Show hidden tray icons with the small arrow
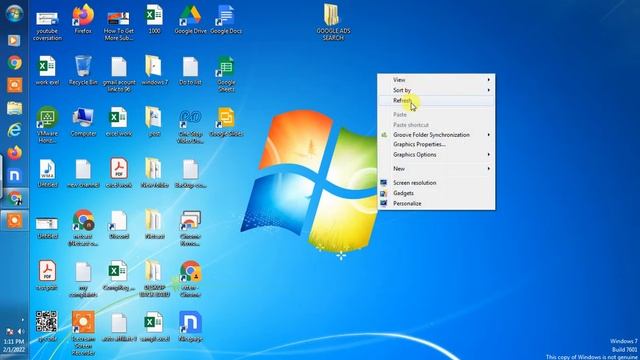Viewport: 640px width, 360px height. [22, 320]
